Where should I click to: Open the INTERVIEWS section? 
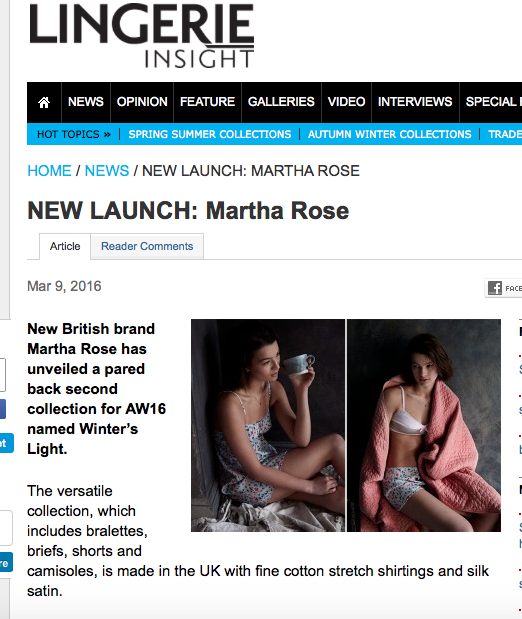(x=415, y=102)
